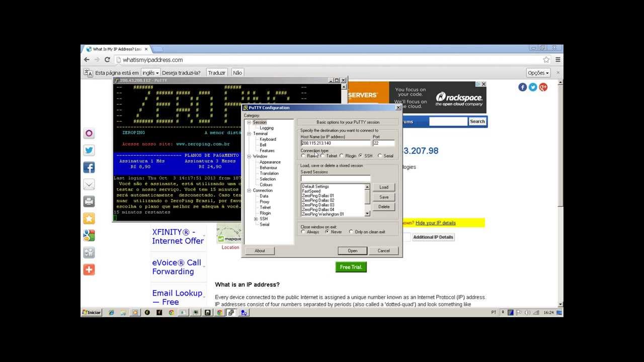Image resolution: width=644 pixels, height=362 pixels.
Task: Select FastSpeed saved session
Action: tap(311, 191)
